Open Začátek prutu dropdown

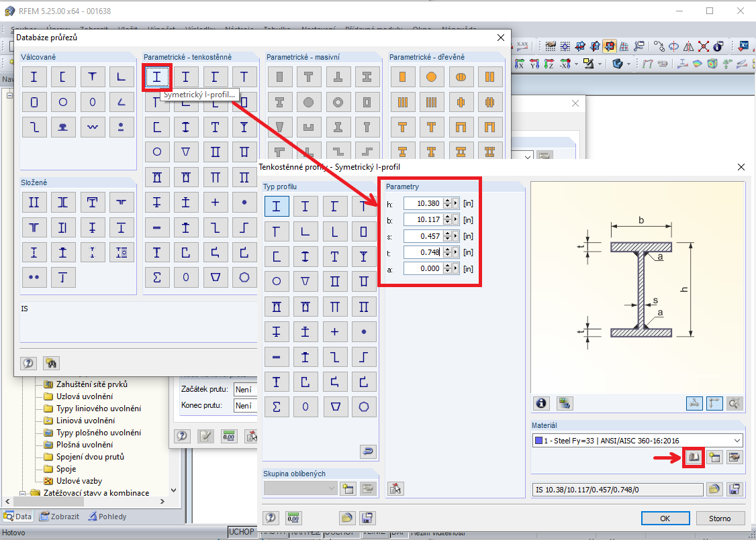pos(246,389)
